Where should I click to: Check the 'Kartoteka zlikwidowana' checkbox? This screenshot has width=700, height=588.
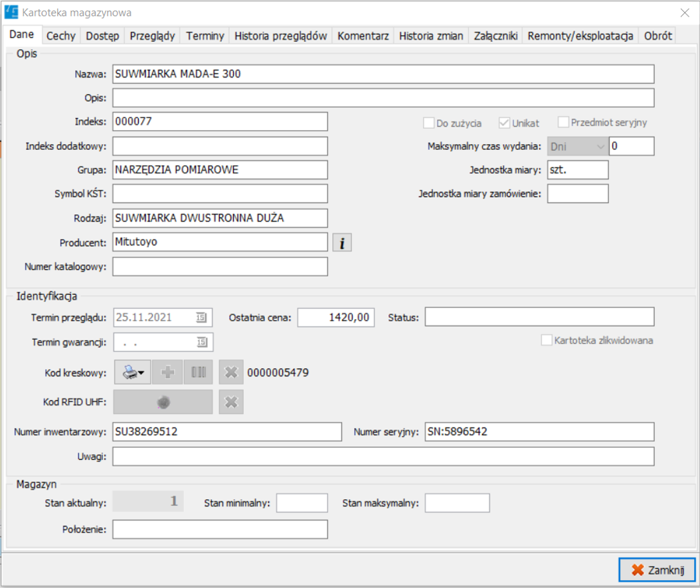click(x=547, y=340)
